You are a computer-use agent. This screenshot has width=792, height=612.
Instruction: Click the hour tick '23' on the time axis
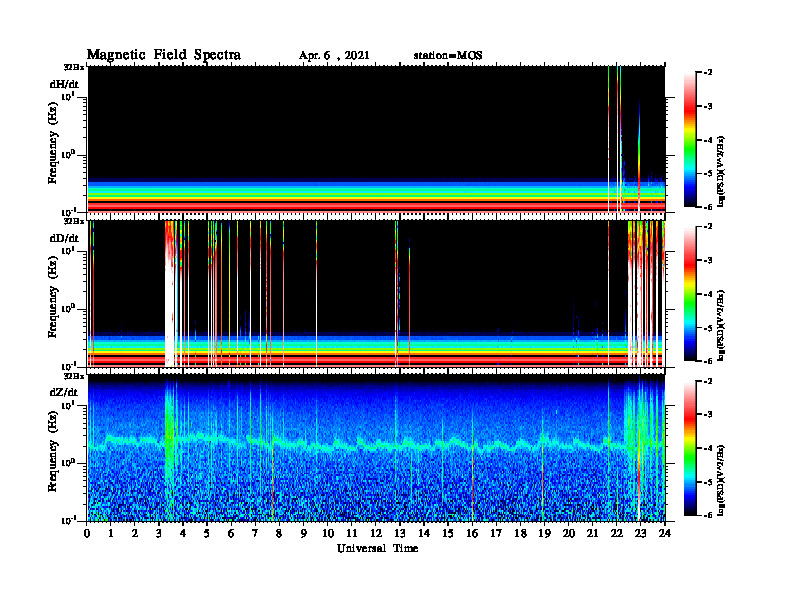[x=640, y=533]
